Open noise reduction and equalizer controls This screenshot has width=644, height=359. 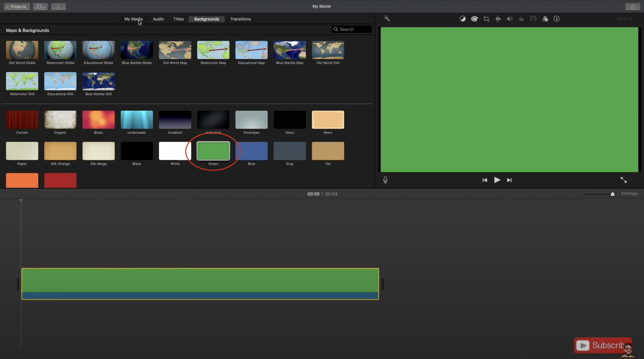[x=521, y=19]
